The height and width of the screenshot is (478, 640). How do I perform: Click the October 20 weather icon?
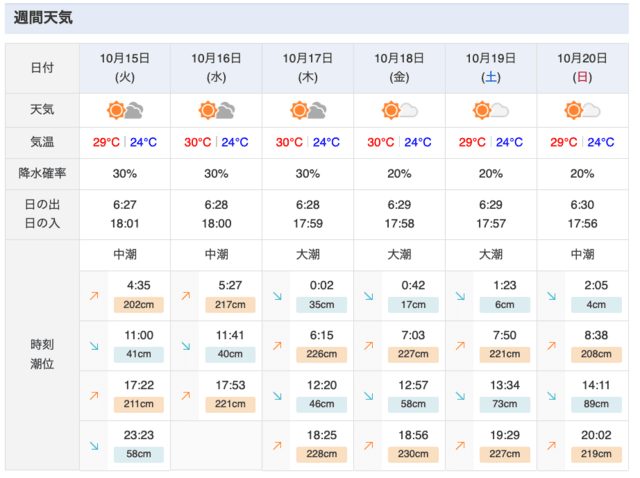[582, 111]
